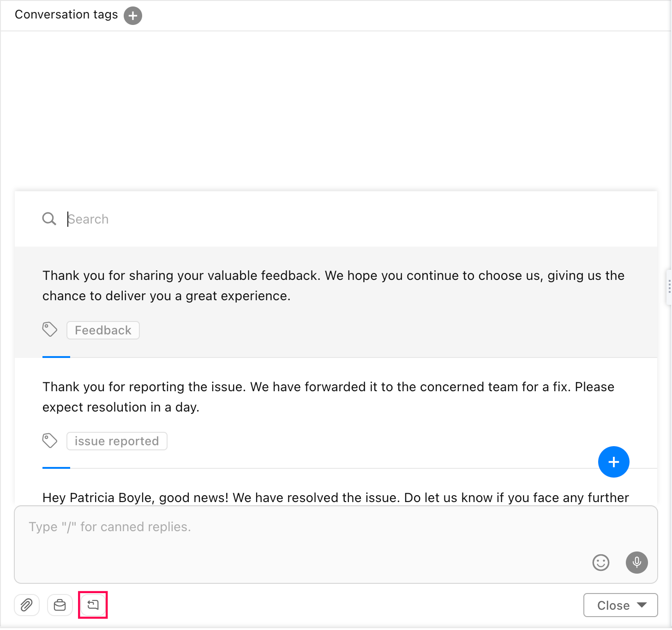Click the search magnifier icon
Screen dimensions: 672x630
49,218
